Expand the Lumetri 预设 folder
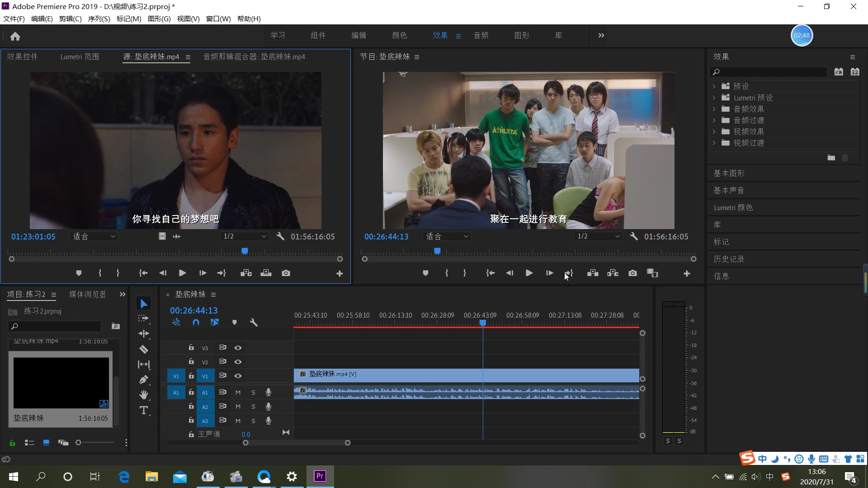This screenshot has width=868, height=488. (714, 98)
